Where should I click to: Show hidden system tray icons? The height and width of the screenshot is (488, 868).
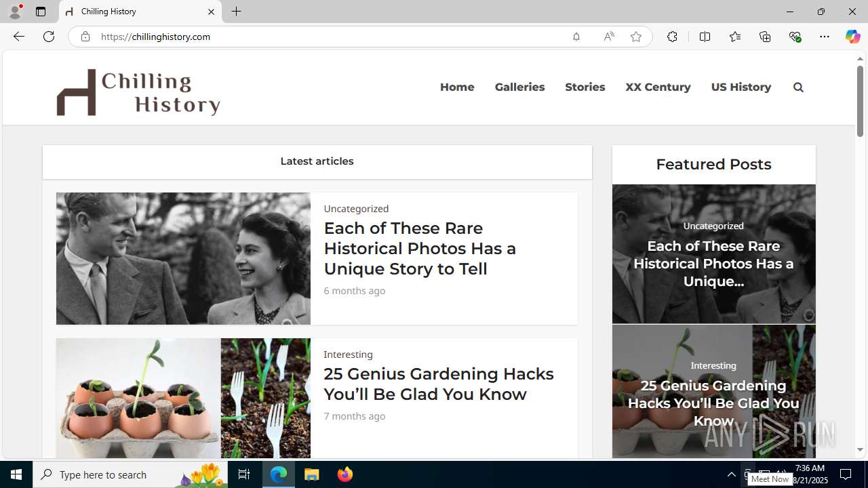point(731,474)
